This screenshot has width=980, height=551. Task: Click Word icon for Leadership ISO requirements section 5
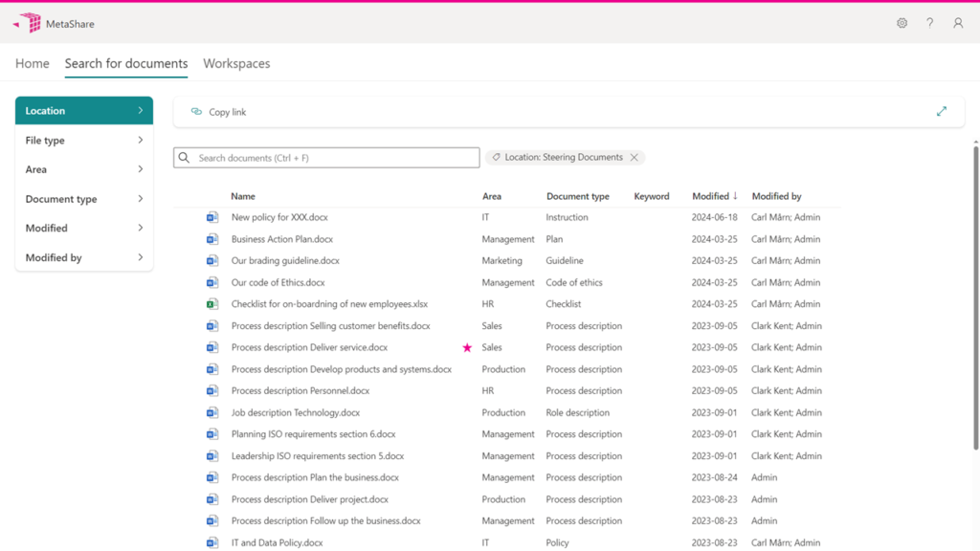point(212,456)
